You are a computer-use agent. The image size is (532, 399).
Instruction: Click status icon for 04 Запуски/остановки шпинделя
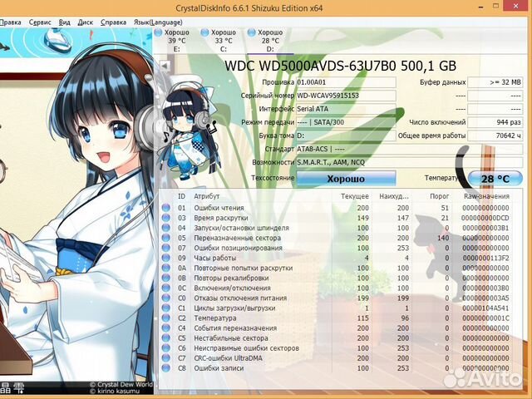point(166,228)
